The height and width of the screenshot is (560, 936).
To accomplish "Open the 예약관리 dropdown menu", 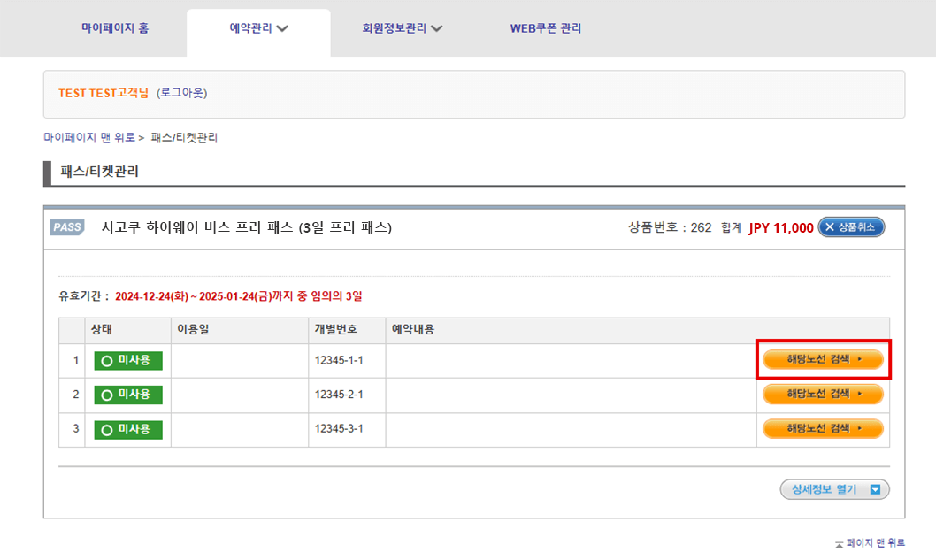I will coord(257,27).
